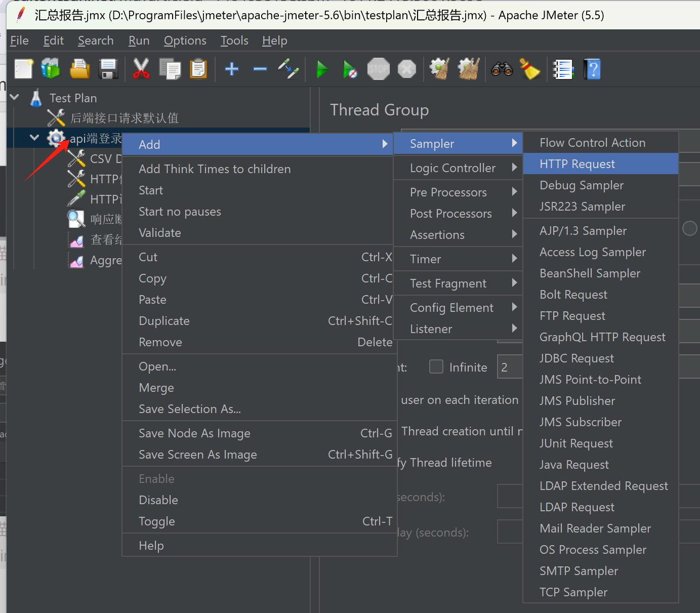Open the Test Fragment submenu
700x613 pixels.
[458, 283]
